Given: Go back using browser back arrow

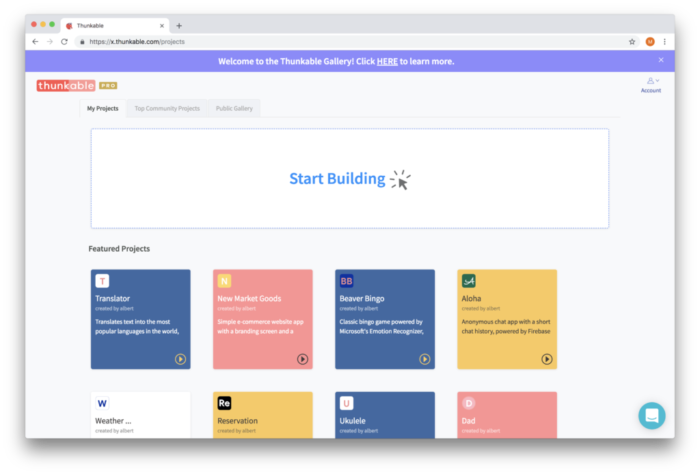Looking at the screenshot, I should [x=35, y=42].
